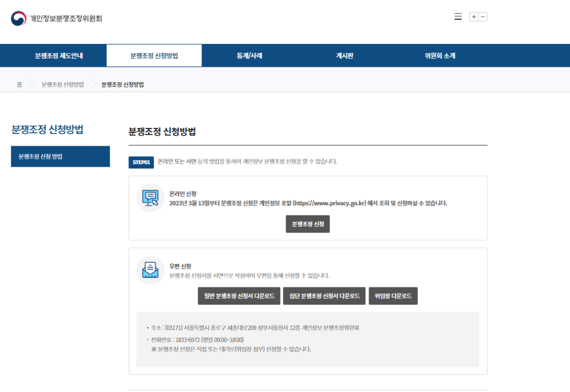Go to 홈 in breadcrumb
The image size is (570, 392).
19,85
